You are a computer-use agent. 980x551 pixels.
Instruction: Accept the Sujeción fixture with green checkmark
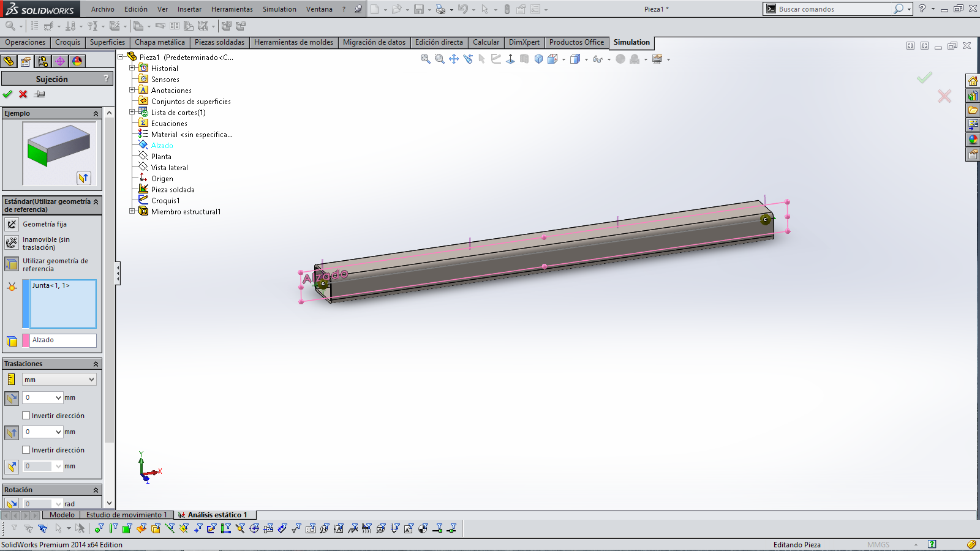(7, 94)
